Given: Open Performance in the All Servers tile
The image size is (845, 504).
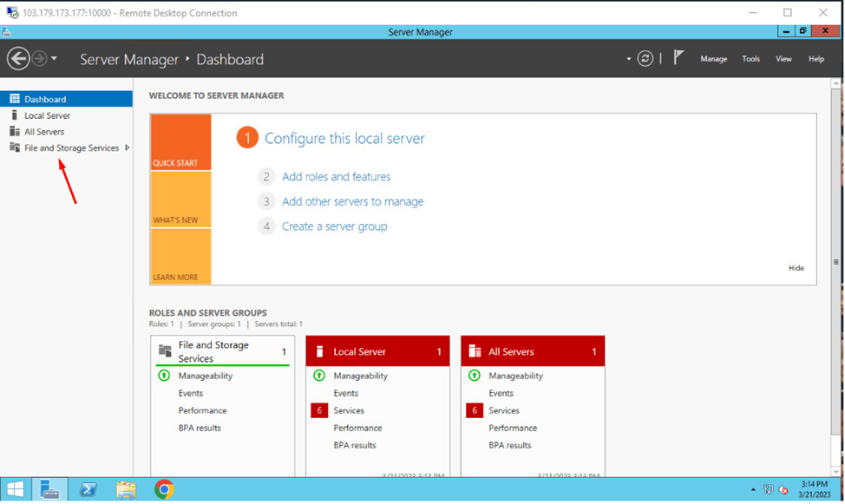Looking at the screenshot, I should [x=513, y=428].
